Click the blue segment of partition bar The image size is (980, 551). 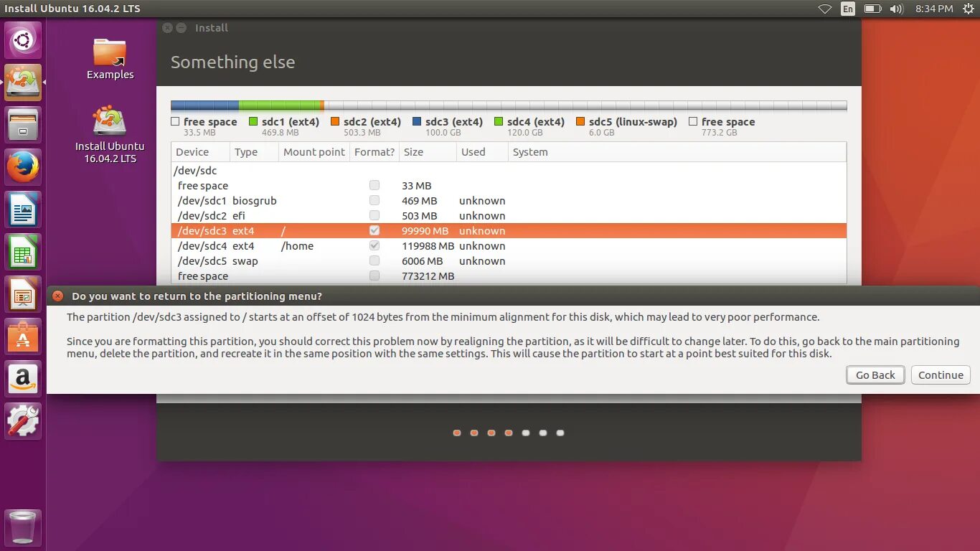[x=205, y=105]
